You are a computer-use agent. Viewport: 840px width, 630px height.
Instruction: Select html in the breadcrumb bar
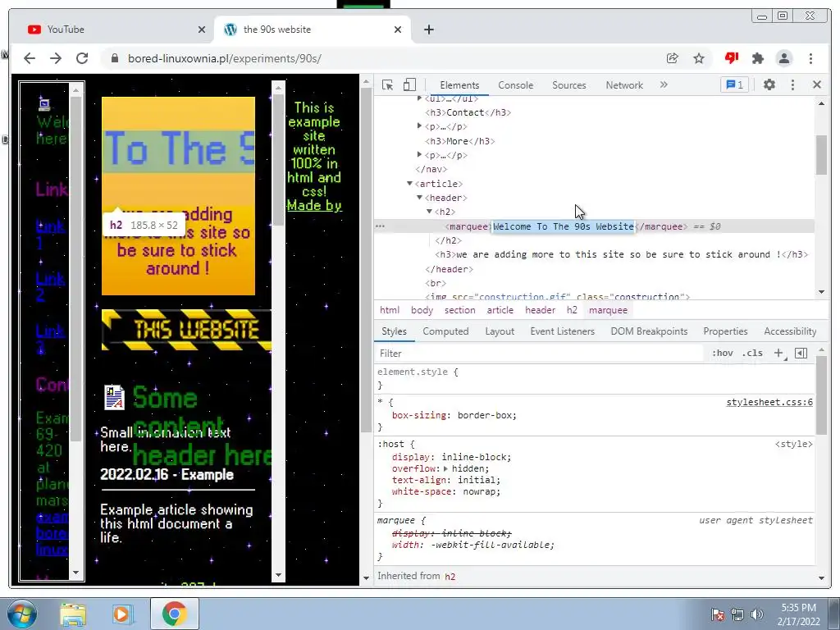(390, 310)
